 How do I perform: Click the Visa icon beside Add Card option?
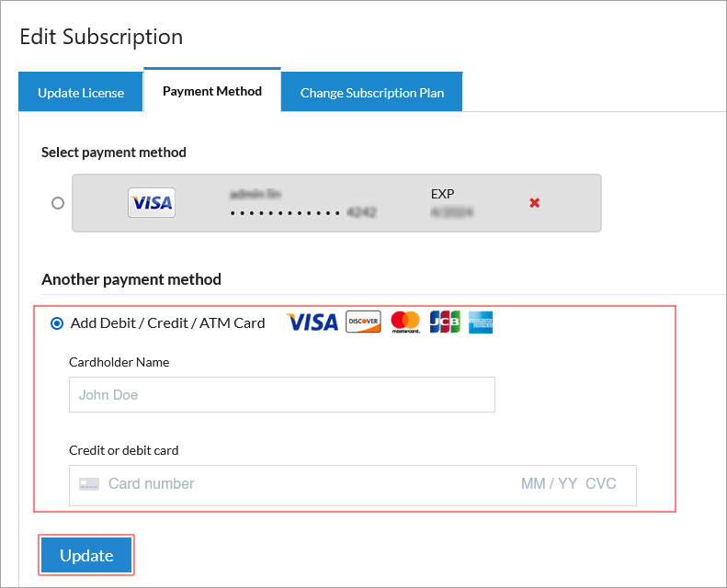[312, 322]
